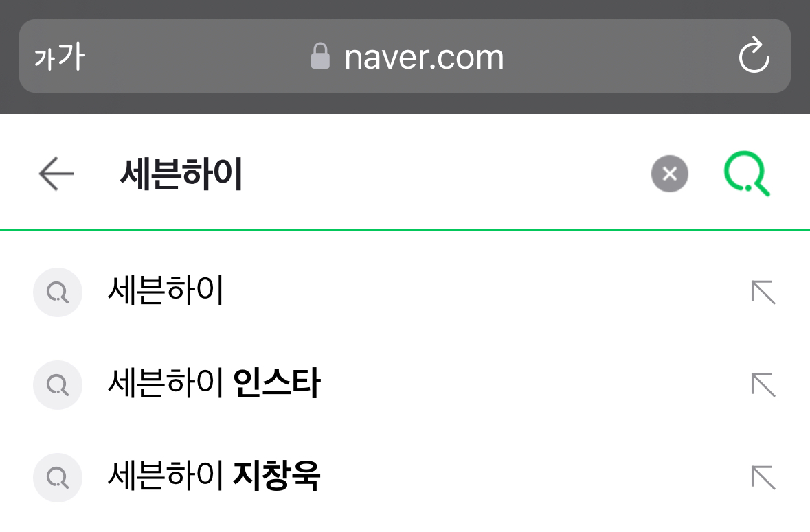Insert 세븐하이 지창욱 using its diagonal arrow
The height and width of the screenshot is (532, 810).
(x=763, y=477)
